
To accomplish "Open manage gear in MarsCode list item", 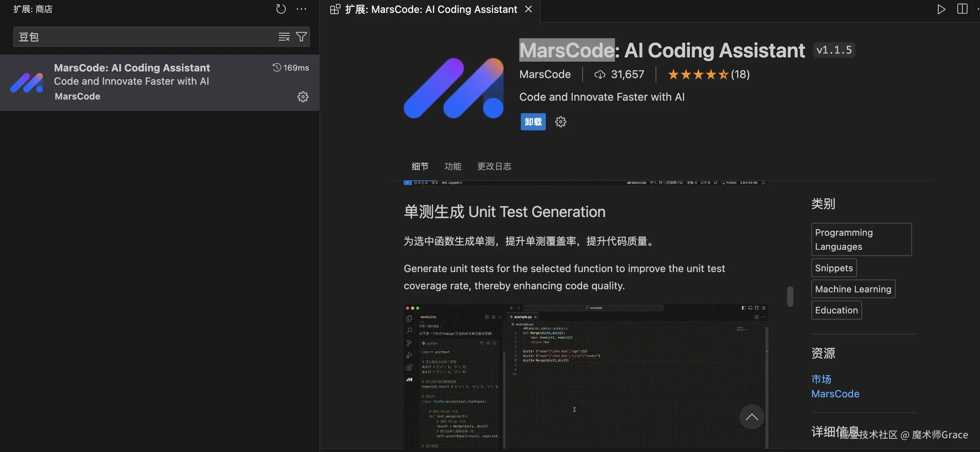I will click(303, 97).
